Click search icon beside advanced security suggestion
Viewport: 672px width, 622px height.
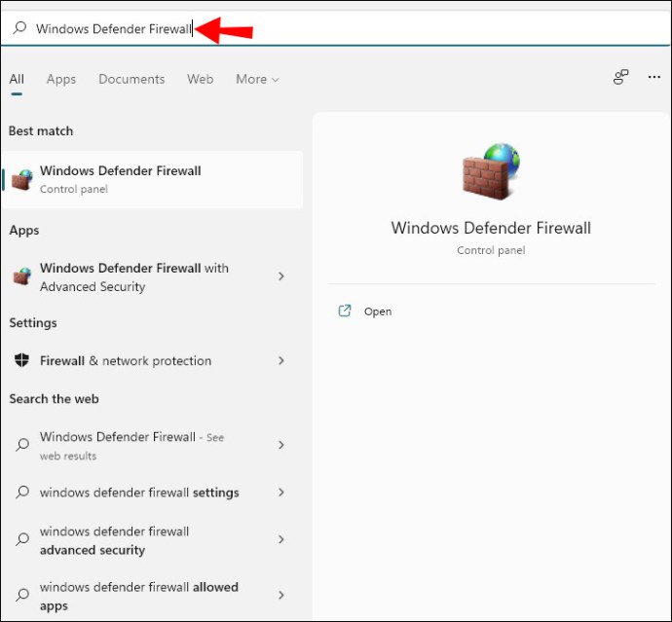pyautogui.click(x=21, y=539)
